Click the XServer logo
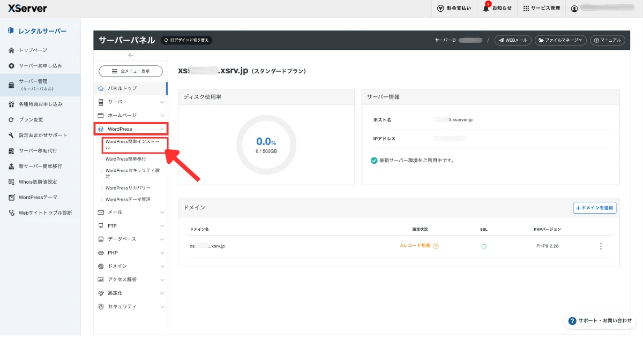Viewport: 643px width, 364px height. tap(27, 9)
